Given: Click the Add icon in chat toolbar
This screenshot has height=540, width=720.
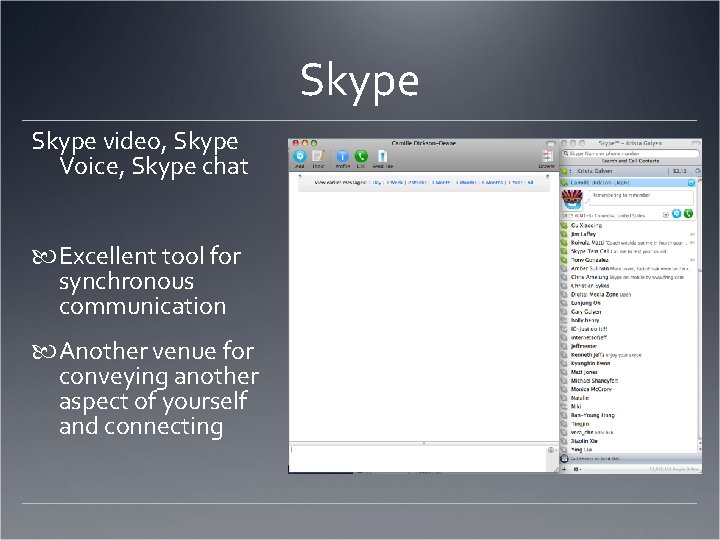Looking at the screenshot, I should pyautogui.click(x=300, y=157).
